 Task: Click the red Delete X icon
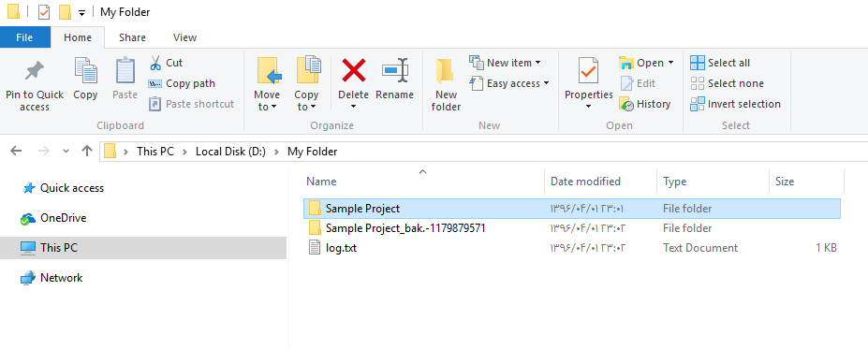tap(354, 71)
